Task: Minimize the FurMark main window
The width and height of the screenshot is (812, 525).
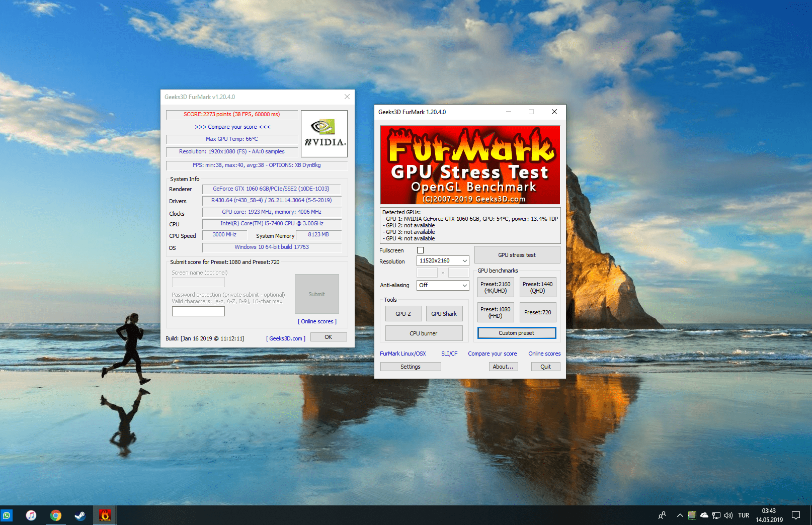Action: pyautogui.click(x=509, y=112)
